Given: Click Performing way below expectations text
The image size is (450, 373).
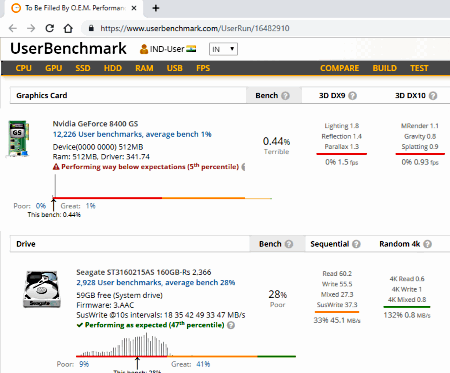Looking at the screenshot, I should [150, 166].
